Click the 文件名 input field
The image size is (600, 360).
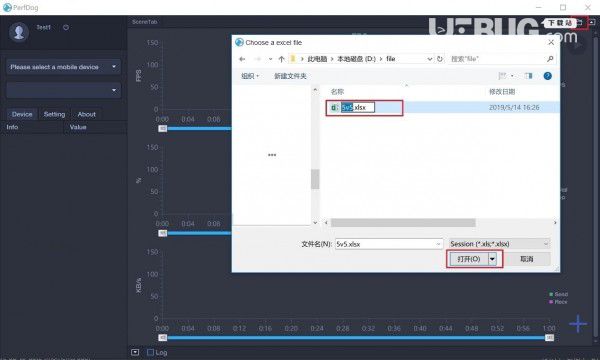click(385, 244)
